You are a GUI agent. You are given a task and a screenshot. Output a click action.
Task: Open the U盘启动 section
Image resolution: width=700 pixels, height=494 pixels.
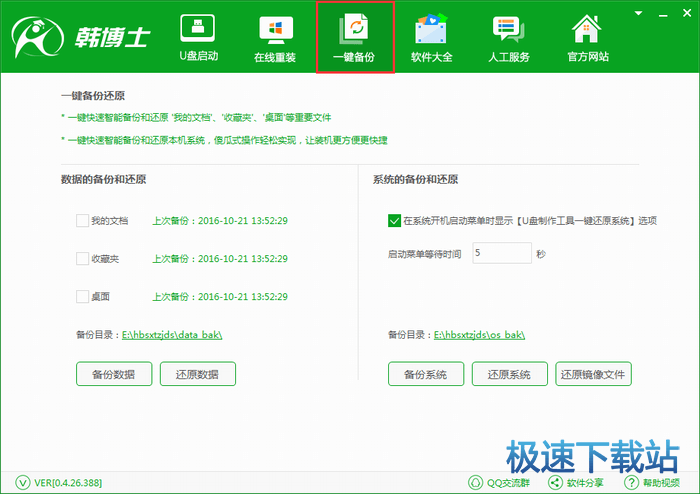point(198,38)
